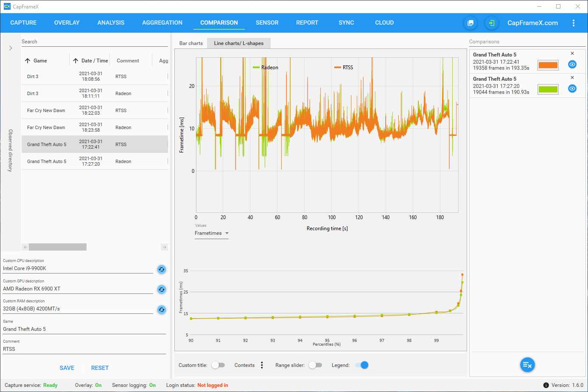Screen dimensions: 588x392
Task: Open the SENSOR tab
Action: pyautogui.click(x=267, y=23)
